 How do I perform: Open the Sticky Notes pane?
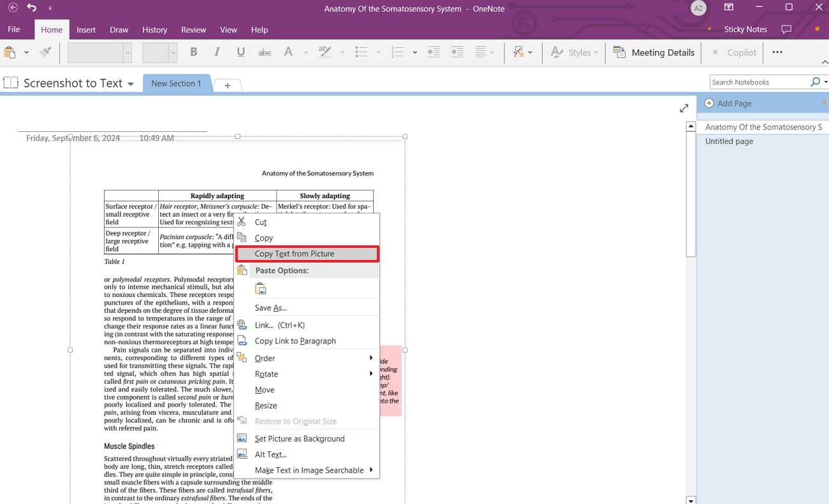click(745, 29)
